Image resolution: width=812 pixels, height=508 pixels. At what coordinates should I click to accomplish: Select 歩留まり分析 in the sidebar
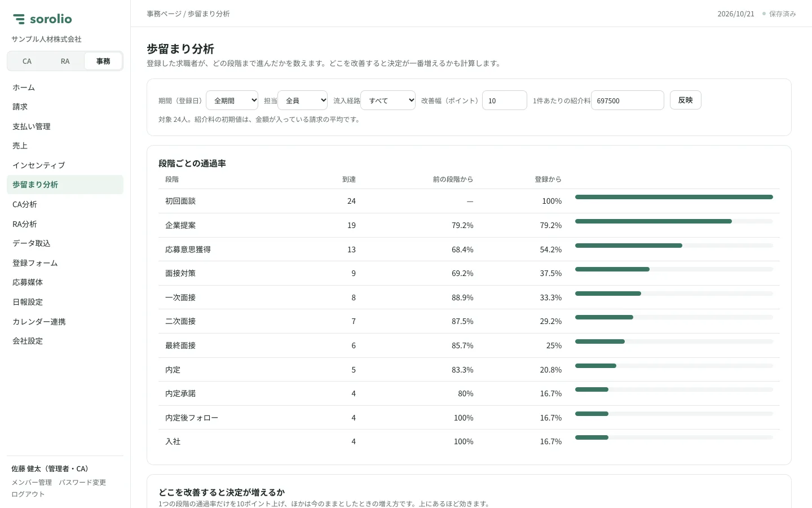click(65, 185)
